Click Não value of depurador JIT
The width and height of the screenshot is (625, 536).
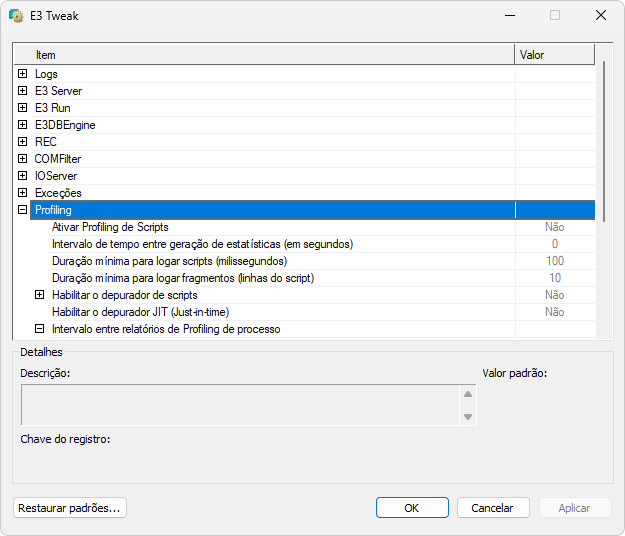pos(555,312)
